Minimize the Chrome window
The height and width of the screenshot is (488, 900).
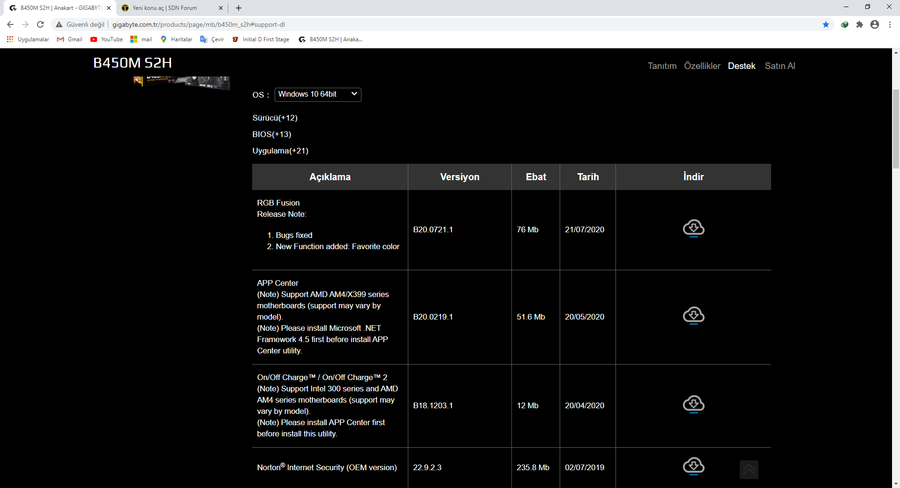click(845, 7)
